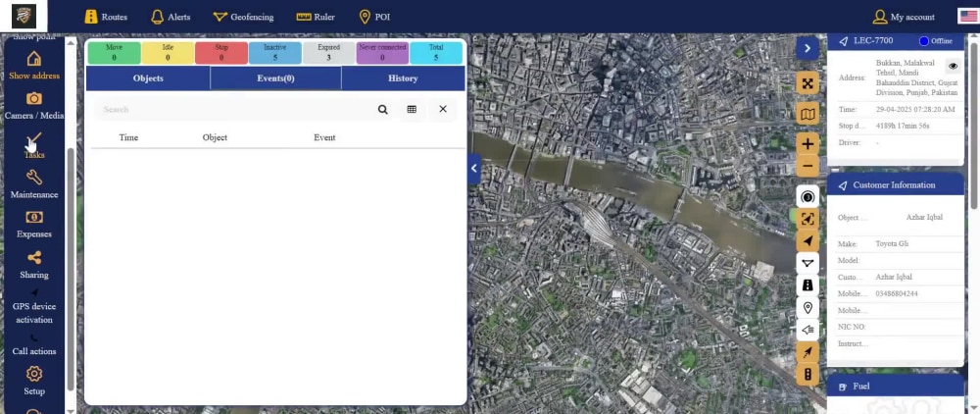The height and width of the screenshot is (414, 980).
Task: Collapse left panel with left chevron
Action: point(473,168)
